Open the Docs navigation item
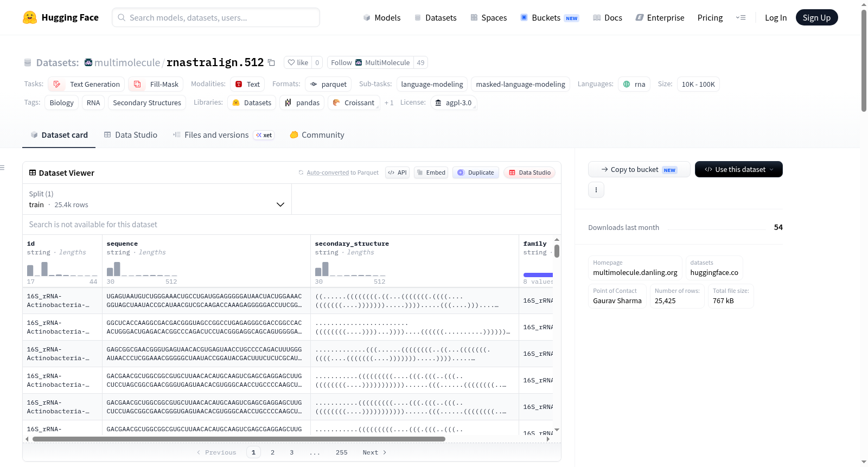Image resolution: width=868 pixels, height=467 pixels. (x=608, y=17)
